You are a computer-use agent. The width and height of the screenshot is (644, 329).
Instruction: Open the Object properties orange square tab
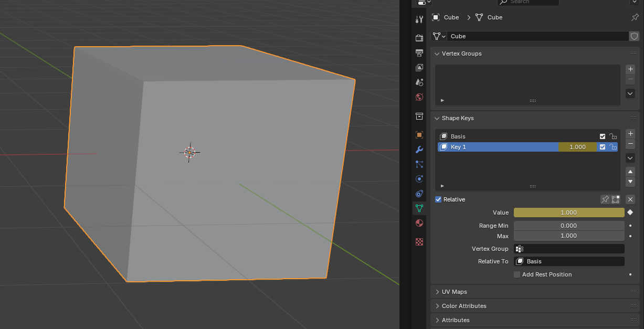tap(419, 135)
